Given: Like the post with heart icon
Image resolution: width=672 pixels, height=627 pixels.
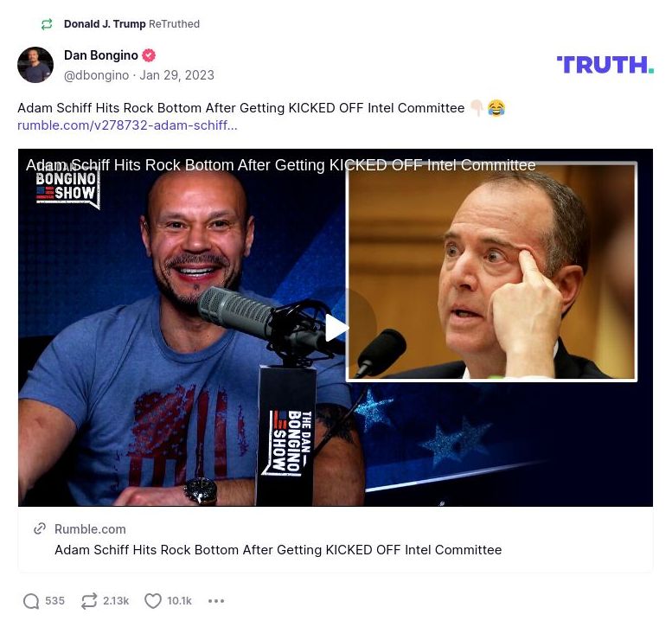Looking at the screenshot, I should tap(153, 601).
